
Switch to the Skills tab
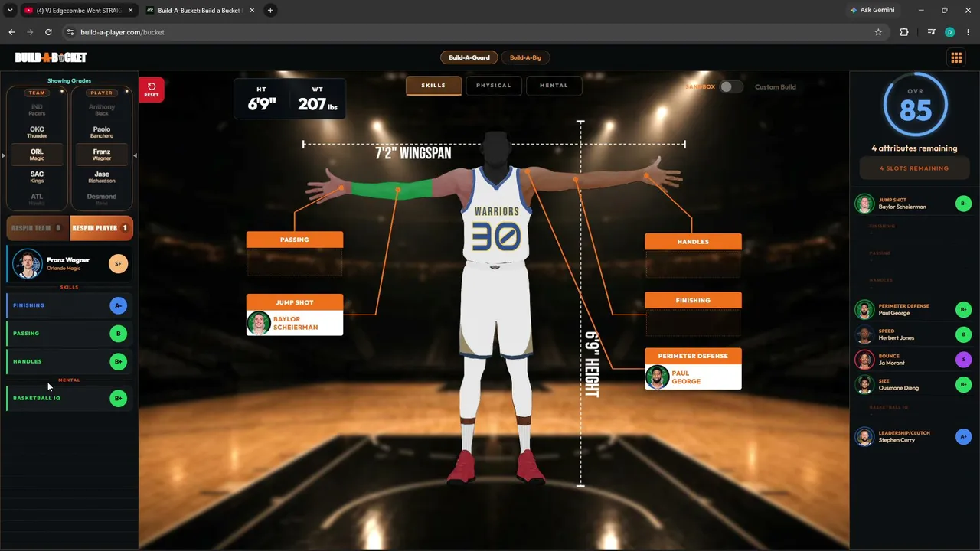[x=433, y=86]
